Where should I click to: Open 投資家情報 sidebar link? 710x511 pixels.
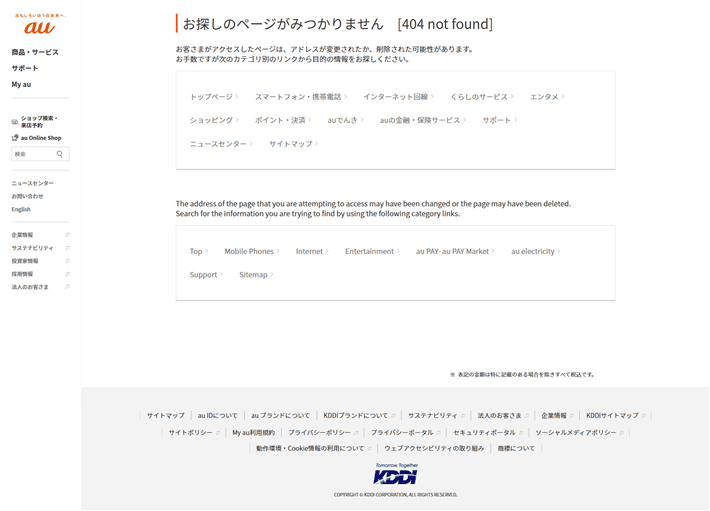(x=25, y=261)
